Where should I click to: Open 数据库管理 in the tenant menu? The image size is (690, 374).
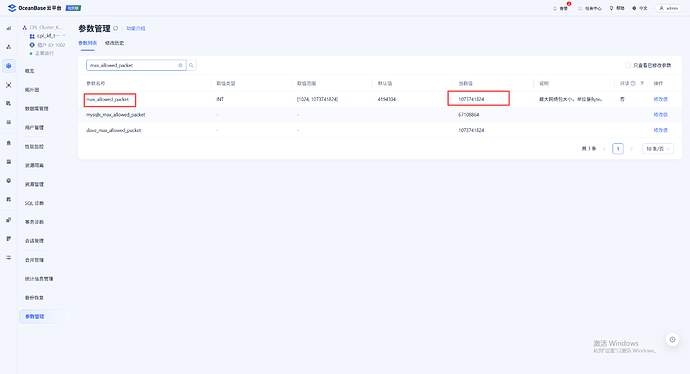(37, 109)
